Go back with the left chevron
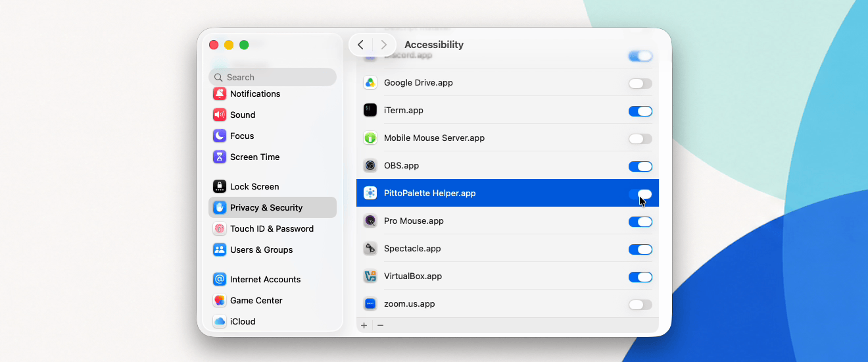 (x=360, y=45)
